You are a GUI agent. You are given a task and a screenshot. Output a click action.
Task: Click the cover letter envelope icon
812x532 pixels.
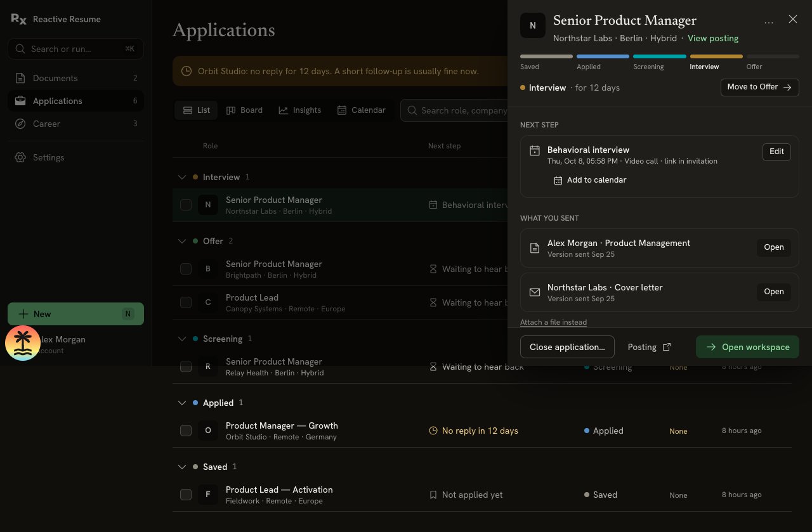(x=535, y=292)
